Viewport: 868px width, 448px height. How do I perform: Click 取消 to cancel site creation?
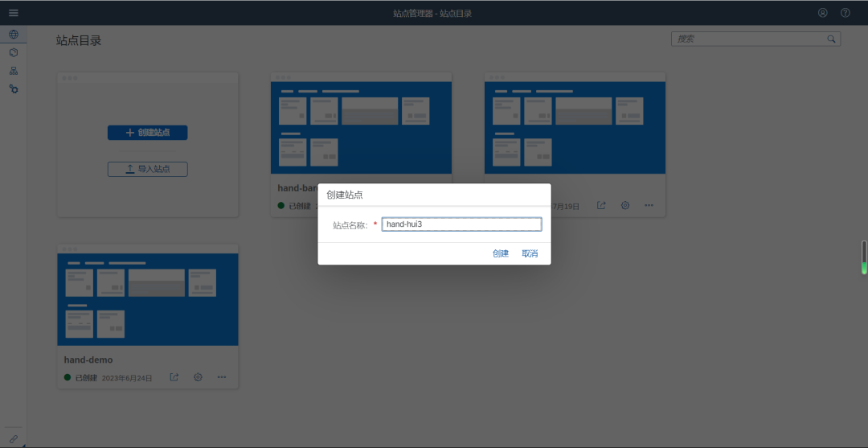[530, 253]
